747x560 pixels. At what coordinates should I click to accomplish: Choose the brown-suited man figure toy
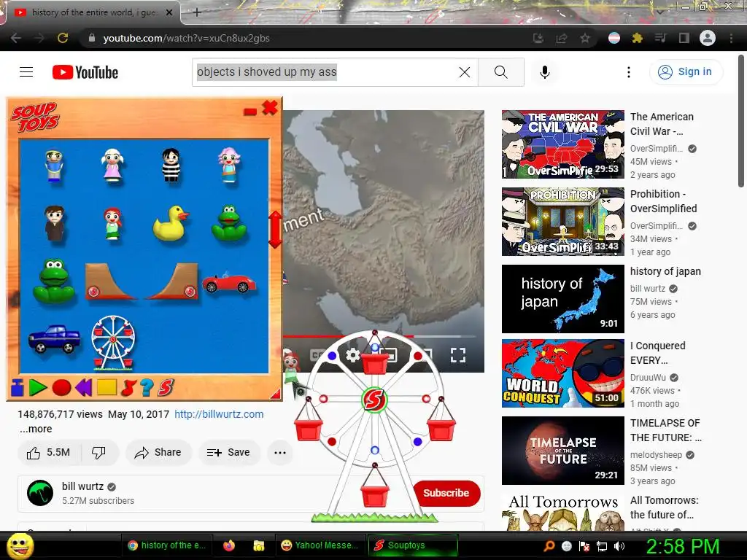(x=54, y=223)
